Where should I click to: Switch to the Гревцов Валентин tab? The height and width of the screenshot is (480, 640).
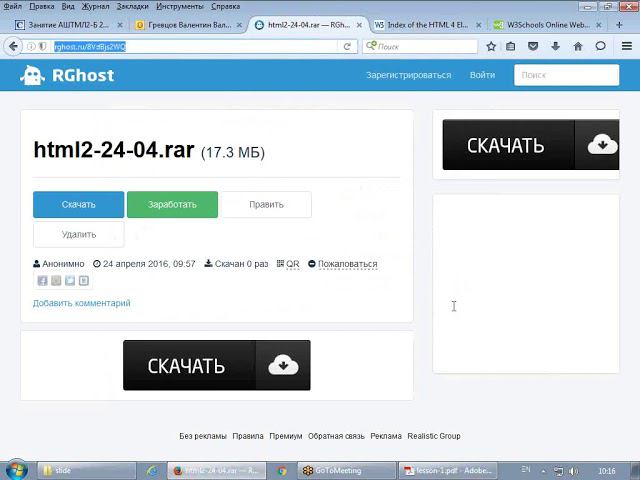(x=189, y=25)
